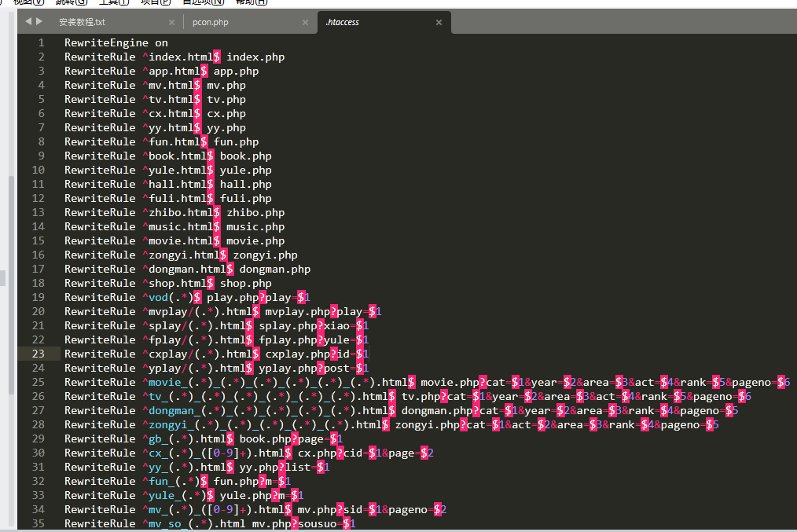Click 'mvplay.php?play=$1' text
This screenshot has height=532, width=797.
tap(323, 311)
